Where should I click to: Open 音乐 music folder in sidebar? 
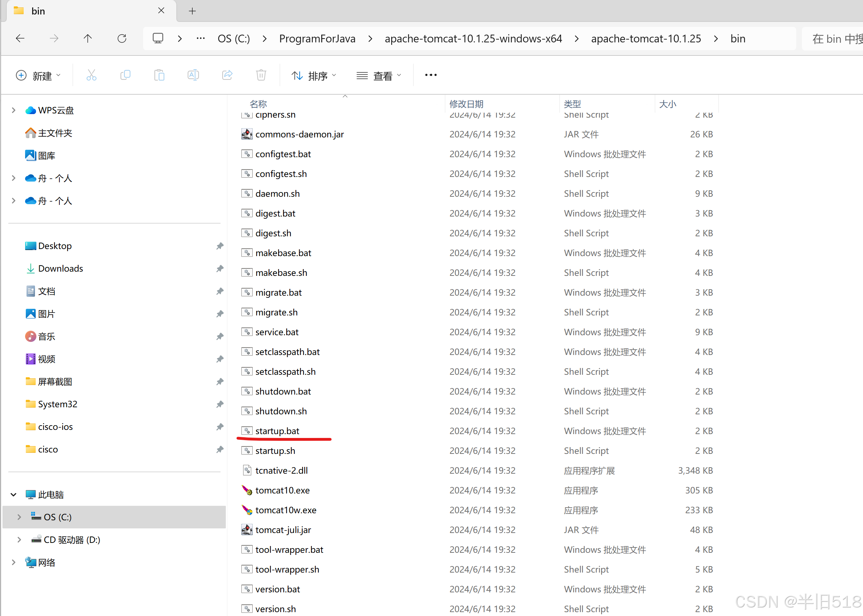click(x=40, y=337)
